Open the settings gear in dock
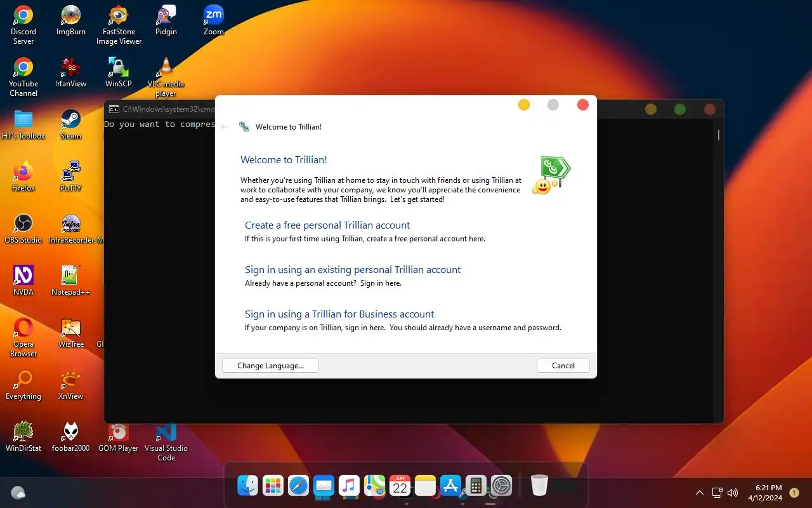812x508 pixels. coord(501,486)
